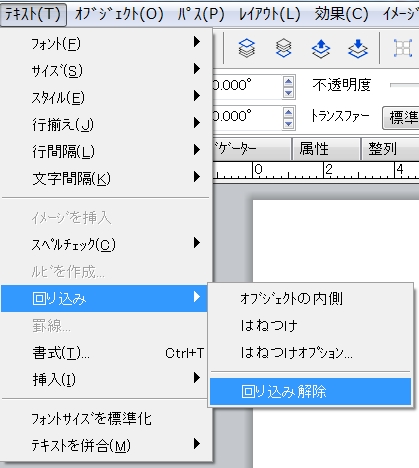Image resolution: width=419 pixels, height=468 pixels.
Task: Click the send to back layers icon
Action: point(284,48)
